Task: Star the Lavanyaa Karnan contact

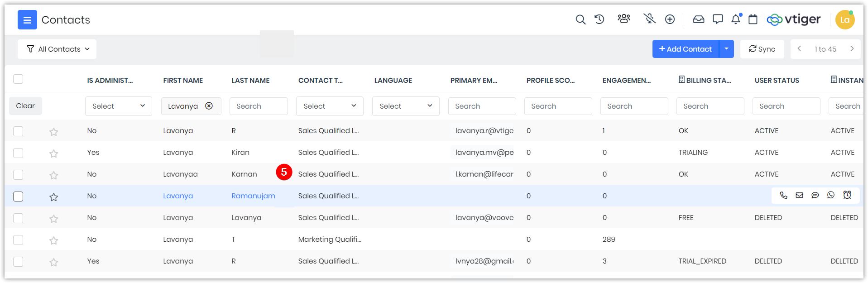Action: point(53,175)
